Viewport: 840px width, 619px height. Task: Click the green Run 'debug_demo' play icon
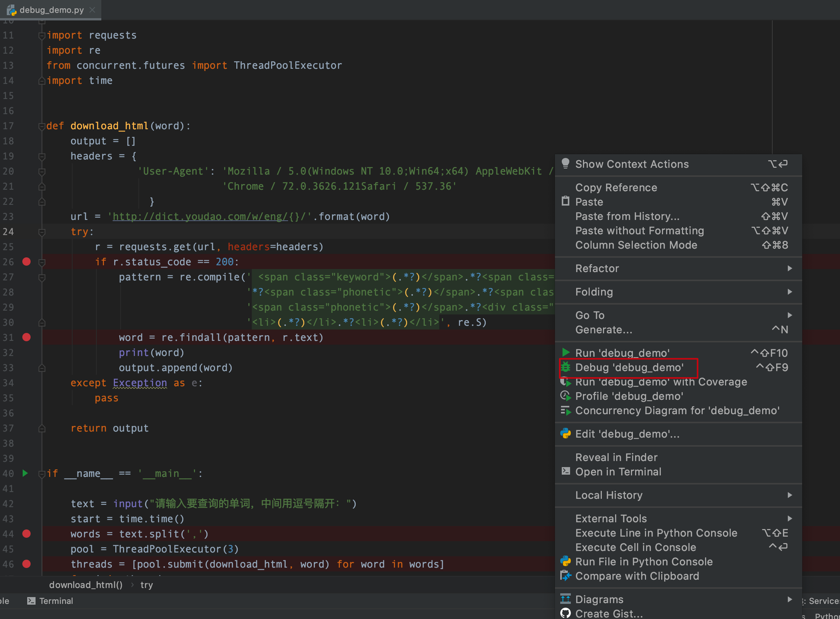[x=566, y=353]
